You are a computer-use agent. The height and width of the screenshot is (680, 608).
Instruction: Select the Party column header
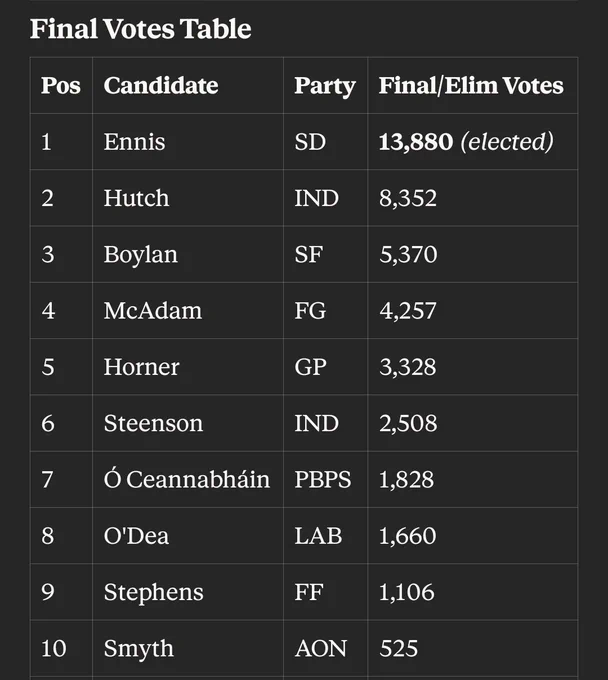(x=325, y=86)
